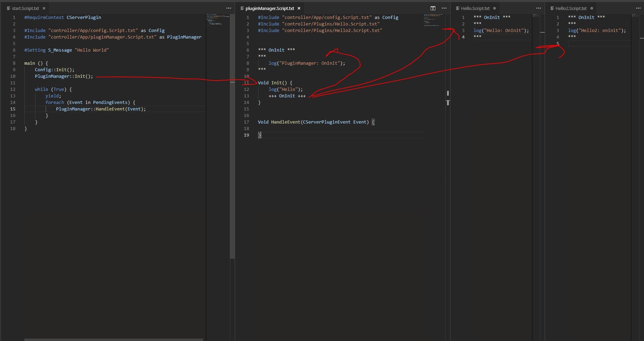Close the pluginManager.Script.txt tab
644x341 pixels.
(x=299, y=8)
